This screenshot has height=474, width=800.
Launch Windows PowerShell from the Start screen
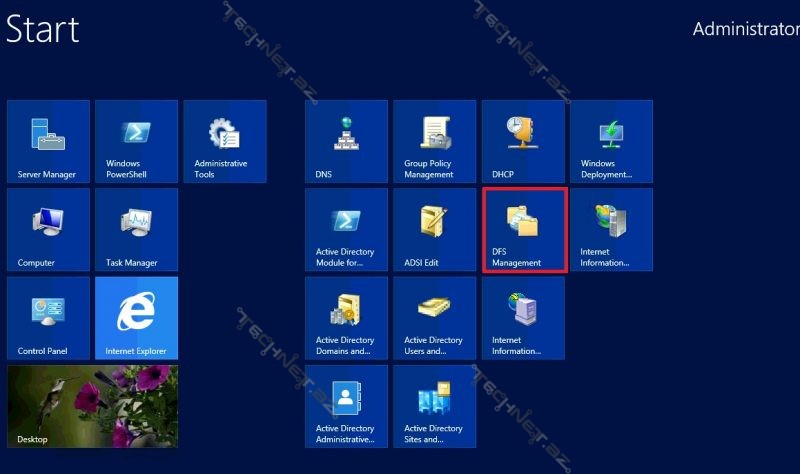coord(136,141)
